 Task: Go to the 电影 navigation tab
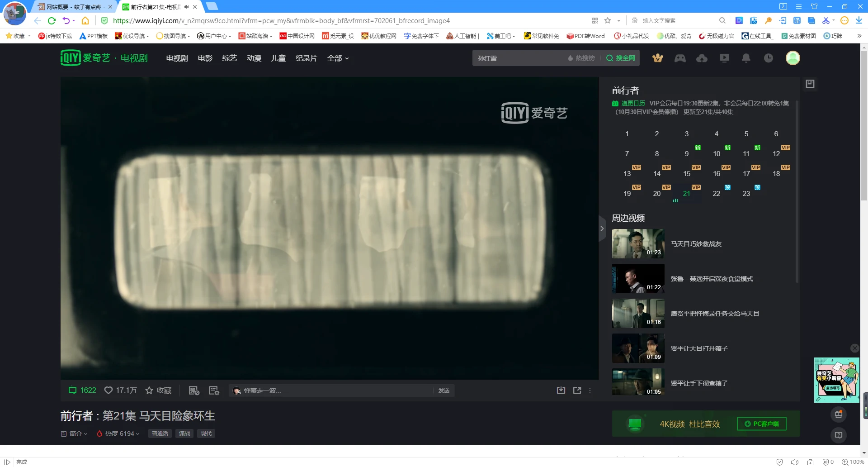click(205, 58)
